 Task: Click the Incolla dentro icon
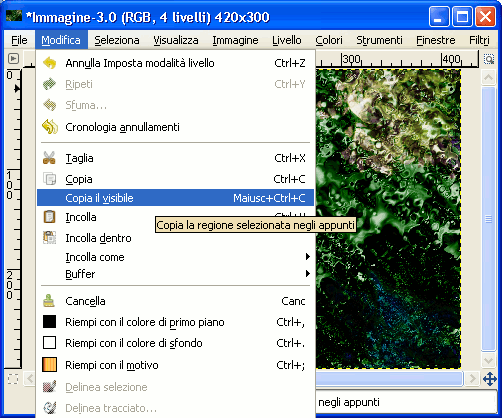tap(50, 238)
